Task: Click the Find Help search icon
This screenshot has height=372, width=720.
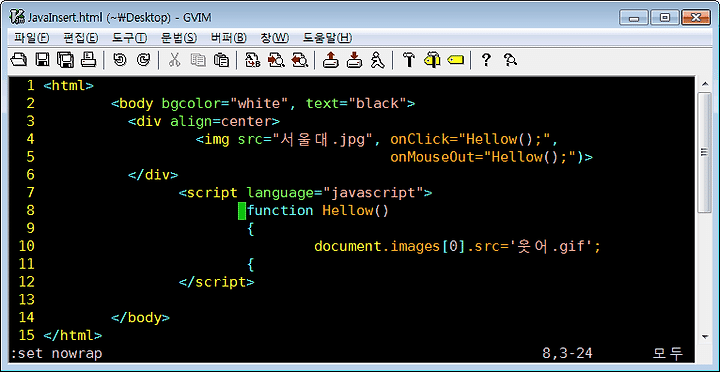Action: [510, 60]
